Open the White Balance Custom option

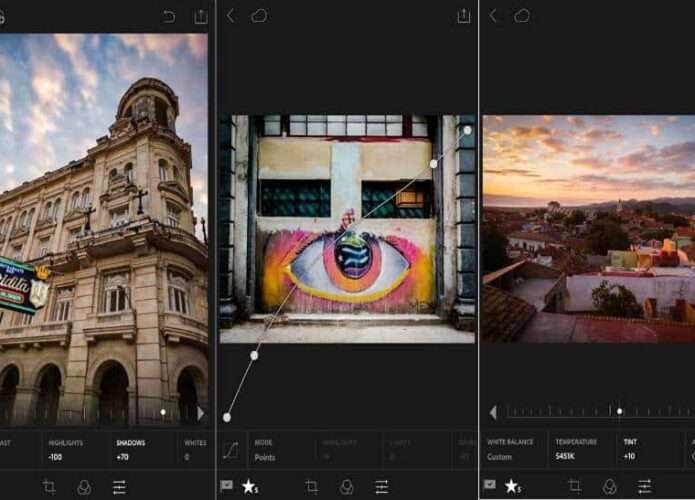click(x=515, y=449)
